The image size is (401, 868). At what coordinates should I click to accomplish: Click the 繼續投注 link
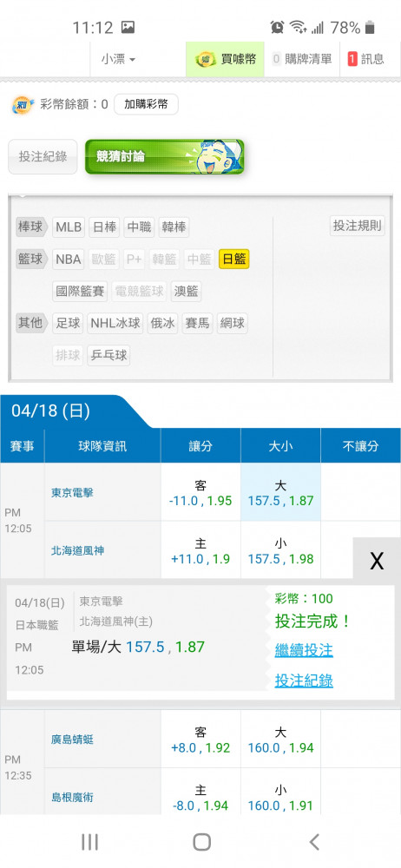click(x=304, y=650)
